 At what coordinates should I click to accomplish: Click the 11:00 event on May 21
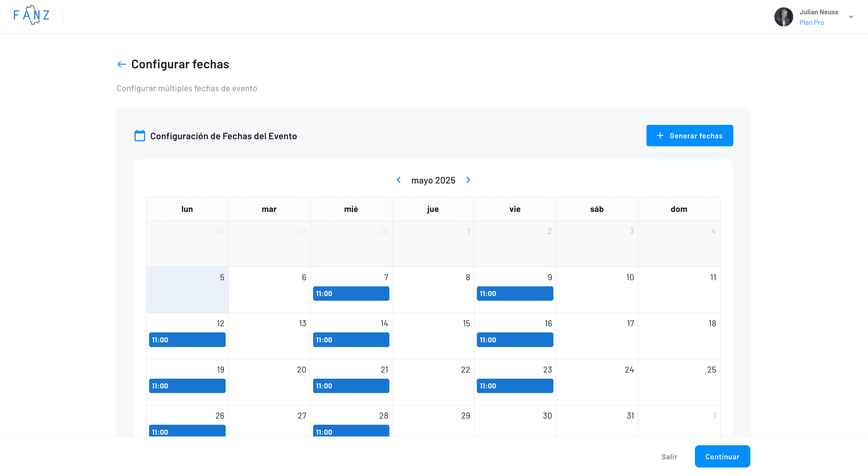click(351, 386)
